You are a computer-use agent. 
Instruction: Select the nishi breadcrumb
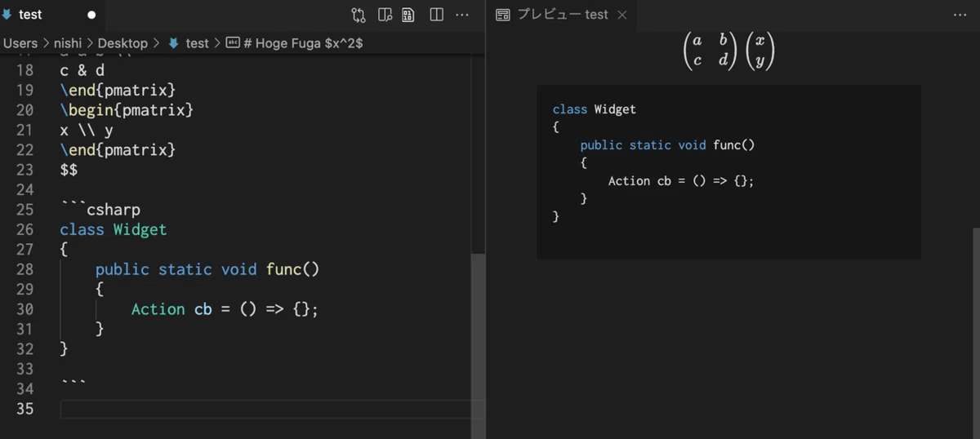point(68,43)
